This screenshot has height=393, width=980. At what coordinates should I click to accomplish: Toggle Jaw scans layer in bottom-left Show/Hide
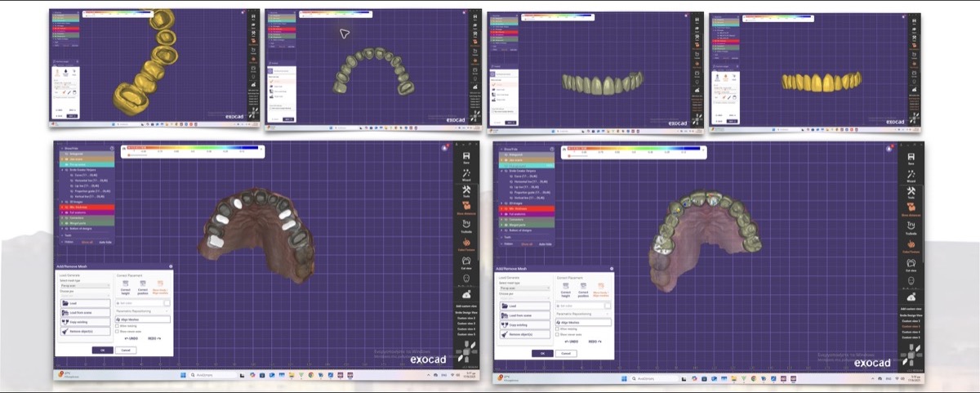(x=87, y=159)
